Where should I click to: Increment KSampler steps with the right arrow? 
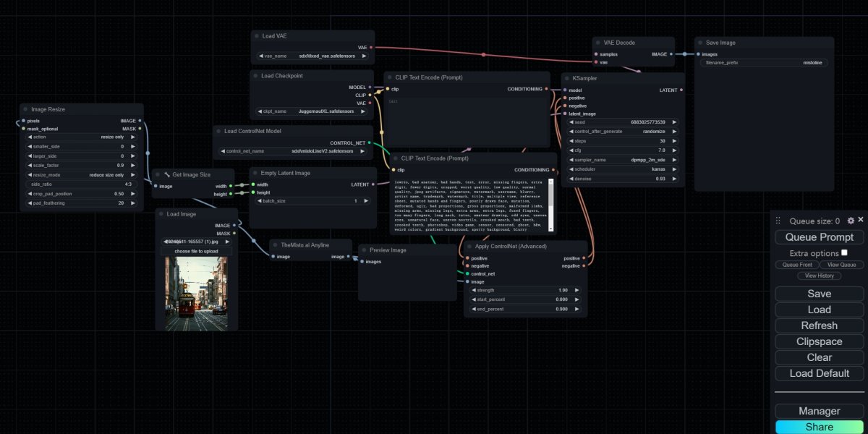coord(676,140)
